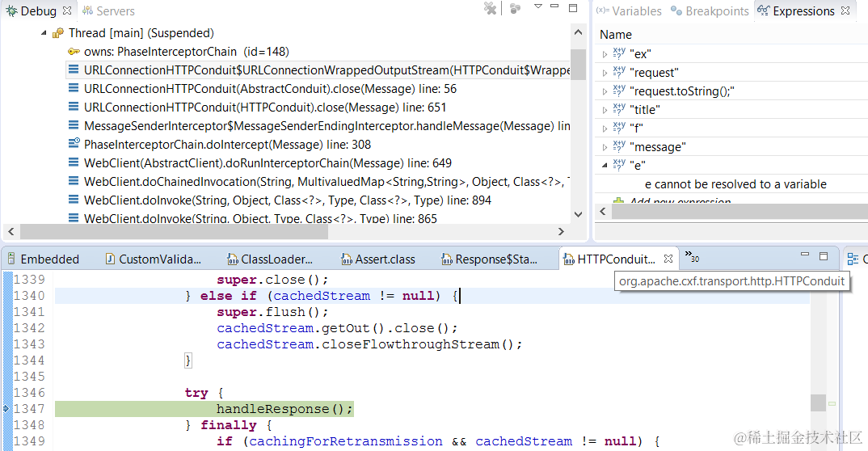This screenshot has width=868, height=451.
Task: Switch to the Embedded editor tab
Action: (x=43, y=259)
